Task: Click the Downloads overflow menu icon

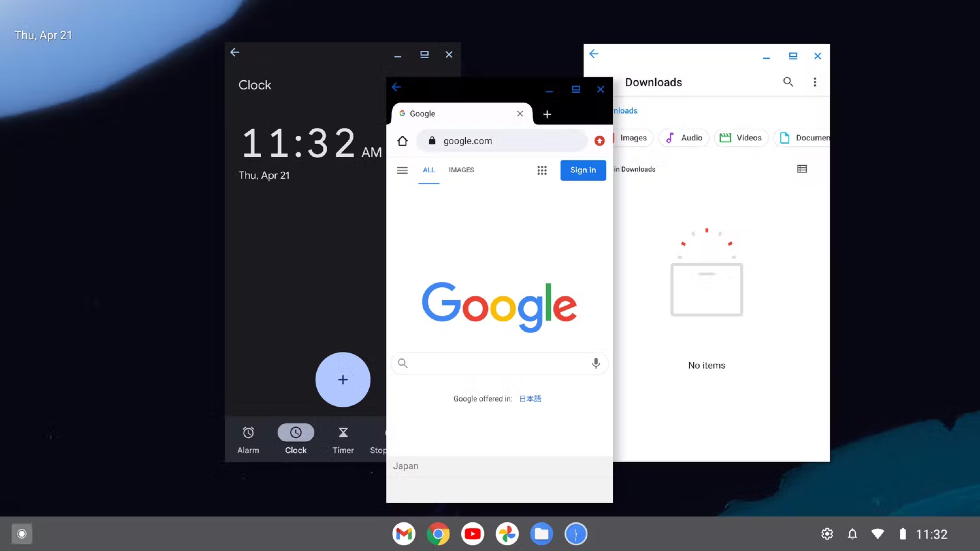Action: 814,82
